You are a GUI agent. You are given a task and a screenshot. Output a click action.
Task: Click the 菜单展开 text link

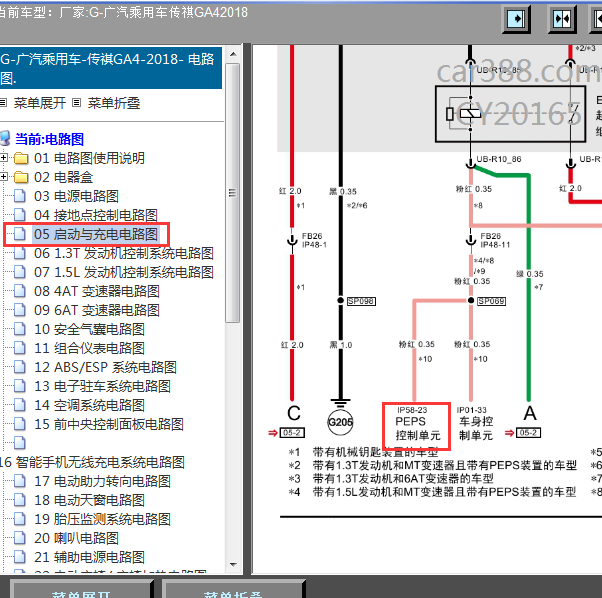tap(40, 103)
